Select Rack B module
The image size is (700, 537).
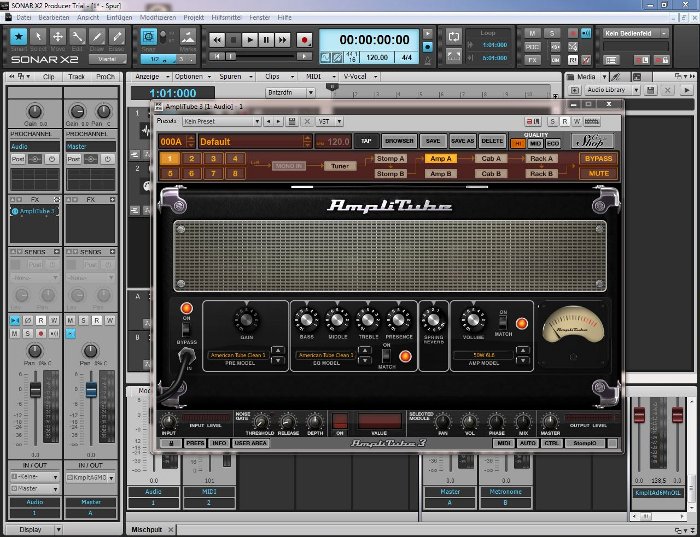coord(542,174)
